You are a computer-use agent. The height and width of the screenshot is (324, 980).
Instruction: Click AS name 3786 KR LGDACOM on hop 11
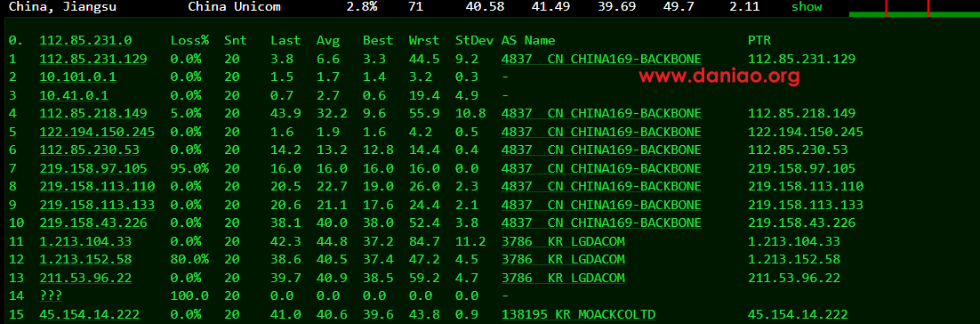563,241
